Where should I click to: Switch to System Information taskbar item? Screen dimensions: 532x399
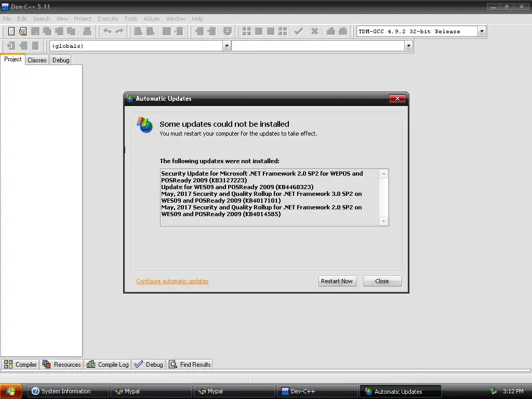pyautogui.click(x=68, y=391)
